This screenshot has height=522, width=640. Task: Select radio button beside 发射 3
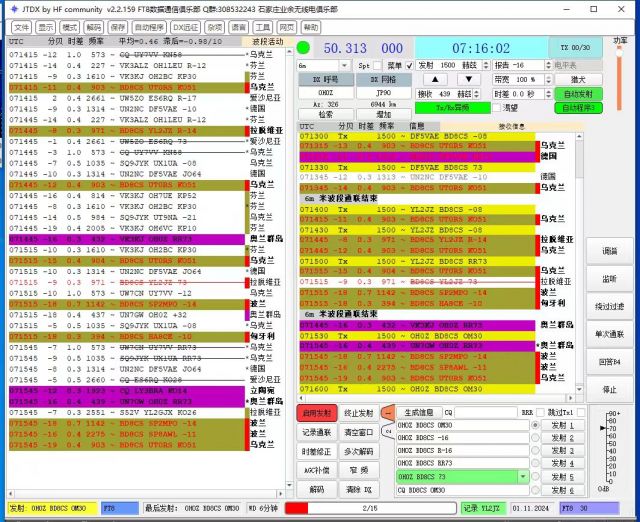tap(535, 451)
